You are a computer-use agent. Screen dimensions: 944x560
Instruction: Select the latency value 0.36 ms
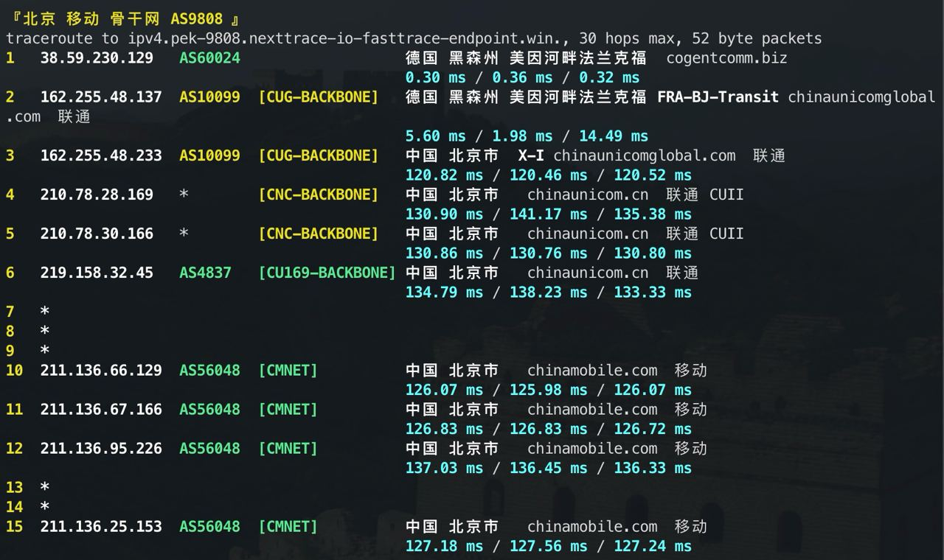(x=522, y=77)
